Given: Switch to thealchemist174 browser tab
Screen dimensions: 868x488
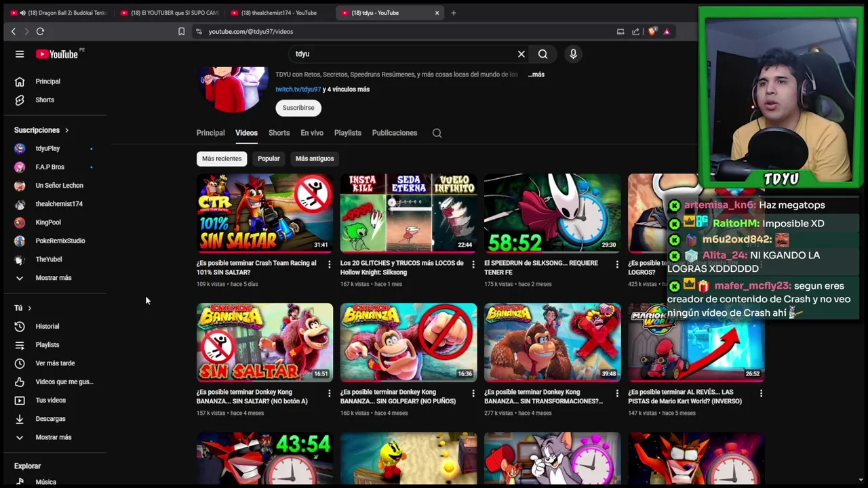Looking at the screenshot, I should click(x=278, y=13).
